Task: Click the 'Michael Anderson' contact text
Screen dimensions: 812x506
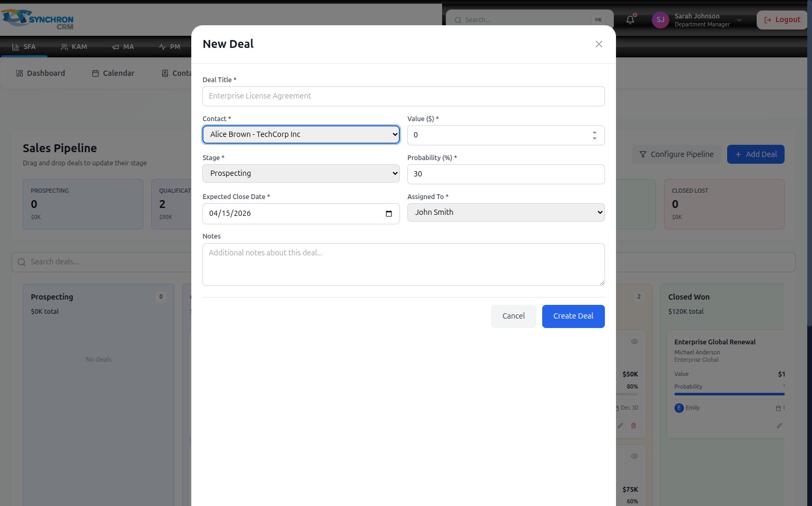Action: pos(697,353)
